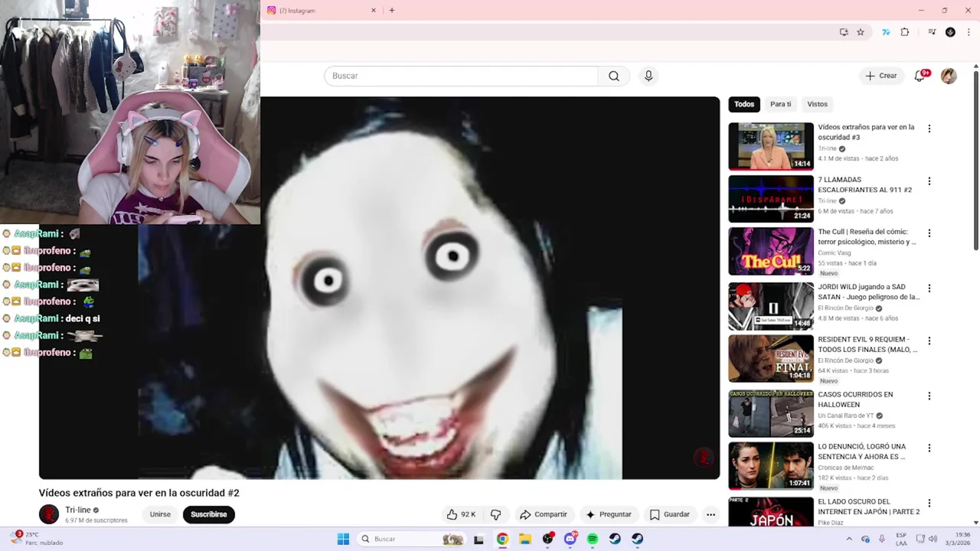Open Chrome from the taskbar

[x=502, y=539]
